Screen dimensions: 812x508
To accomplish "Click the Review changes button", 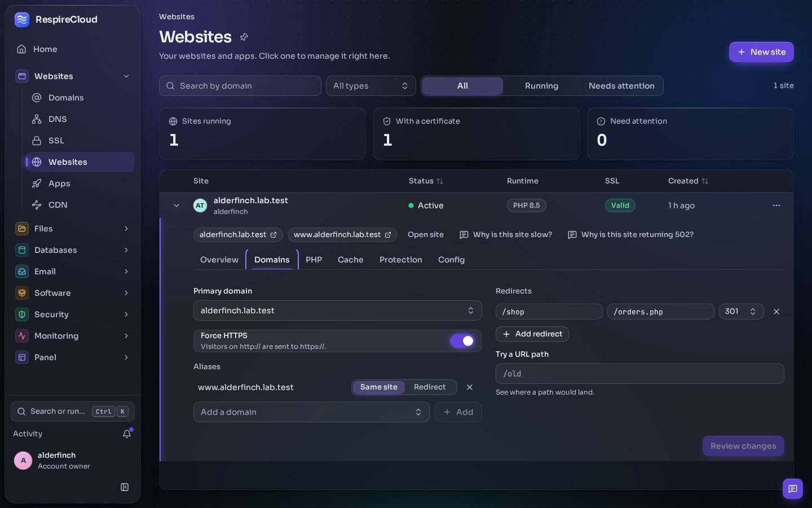I will pos(743,446).
